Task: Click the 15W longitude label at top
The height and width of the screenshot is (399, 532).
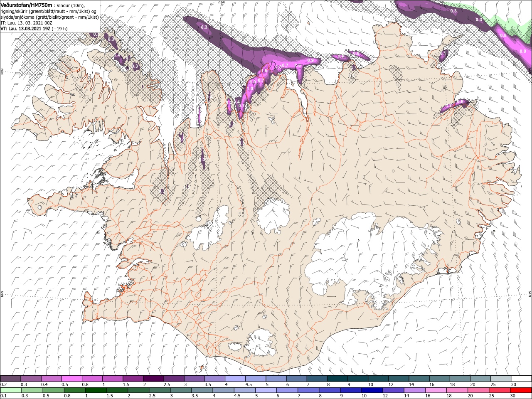Action: click(x=440, y=2)
